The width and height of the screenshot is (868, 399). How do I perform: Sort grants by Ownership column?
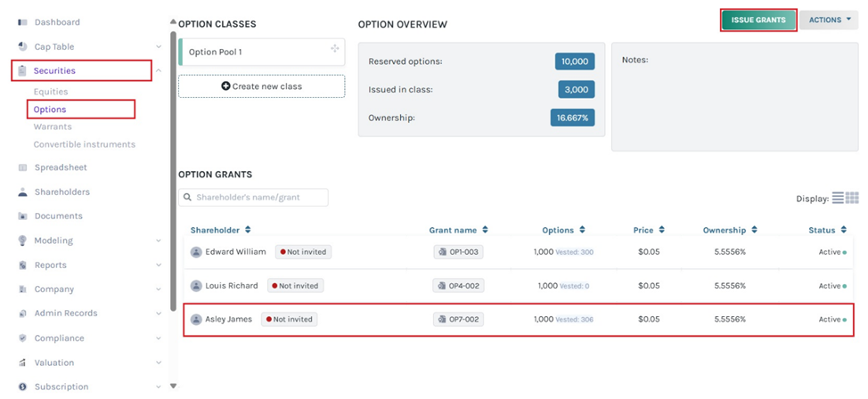(x=754, y=231)
